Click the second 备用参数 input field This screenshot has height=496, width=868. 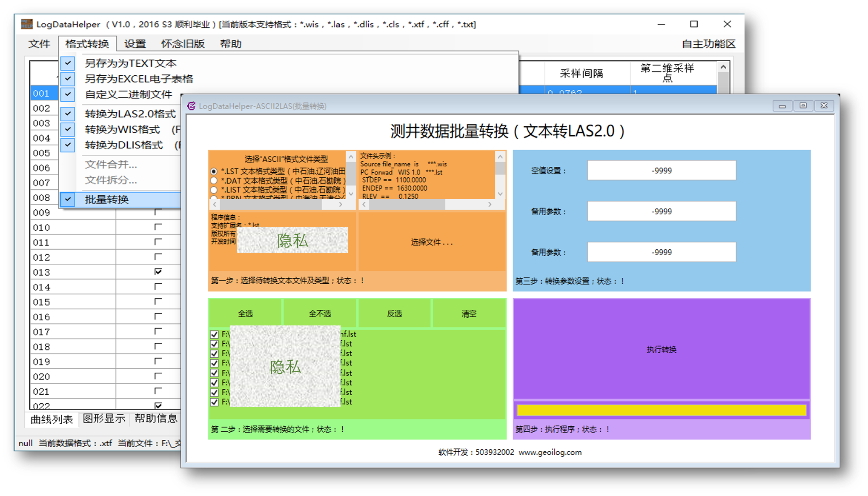pyautogui.click(x=661, y=252)
